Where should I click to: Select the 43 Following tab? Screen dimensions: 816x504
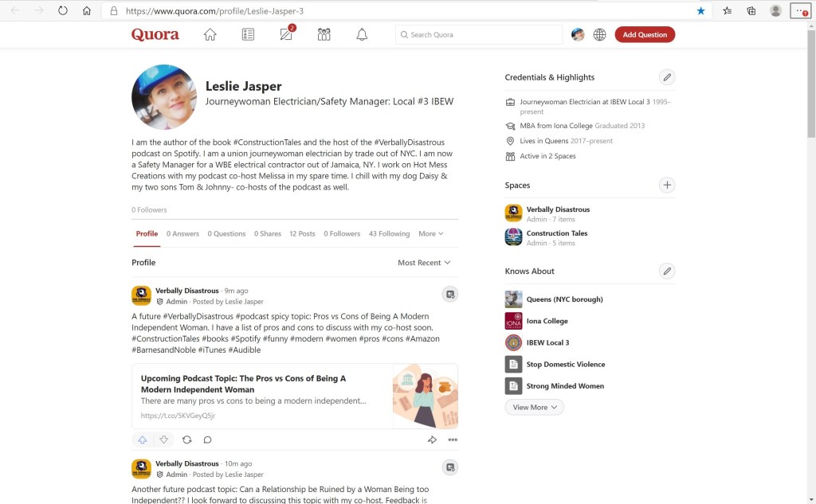[x=389, y=234]
